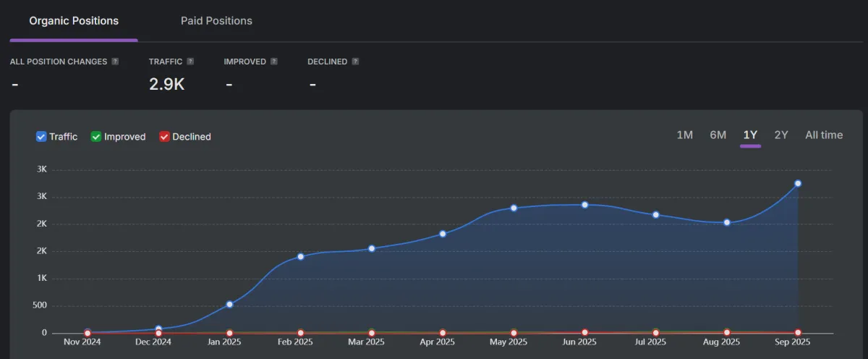Select the 1M time range
868x359 pixels.
pos(684,135)
